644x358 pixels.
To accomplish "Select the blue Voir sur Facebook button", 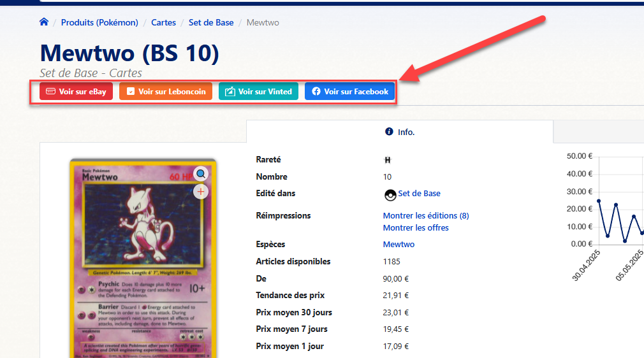I will point(350,92).
